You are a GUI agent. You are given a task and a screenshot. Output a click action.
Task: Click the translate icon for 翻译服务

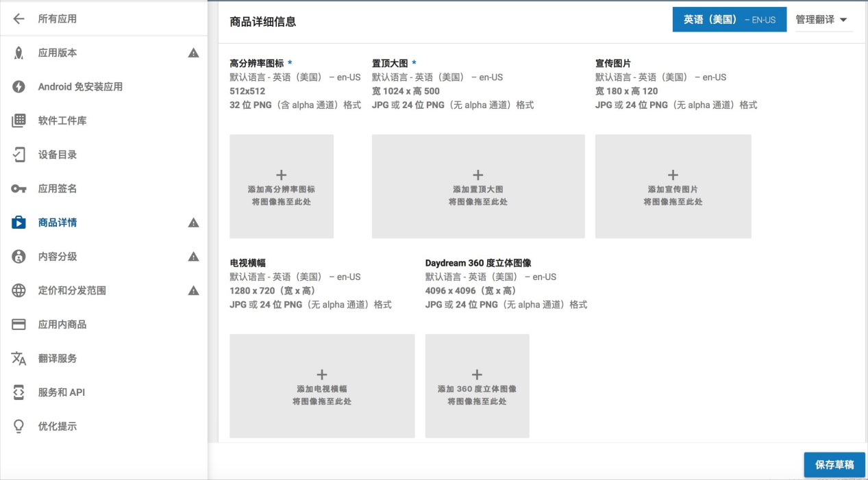pyautogui.click(x=18, y=358)
